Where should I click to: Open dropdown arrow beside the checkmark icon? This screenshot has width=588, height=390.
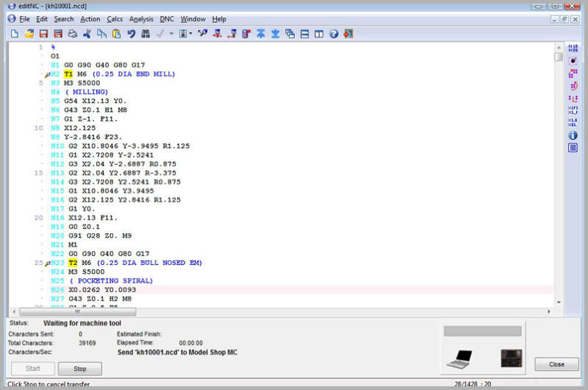point(171,34)
